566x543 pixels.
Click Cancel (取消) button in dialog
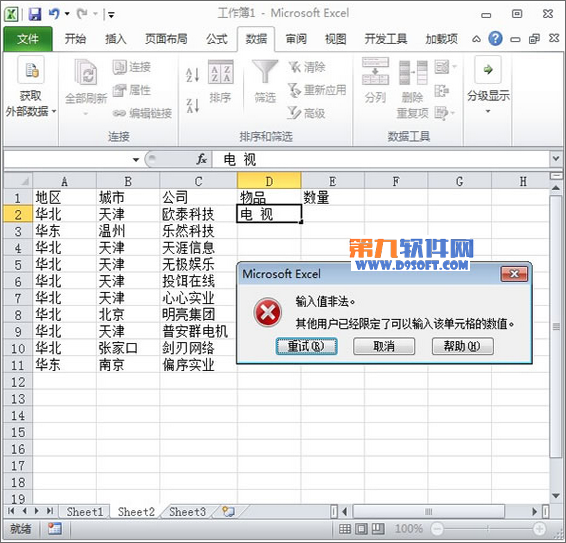click(384, 346)
